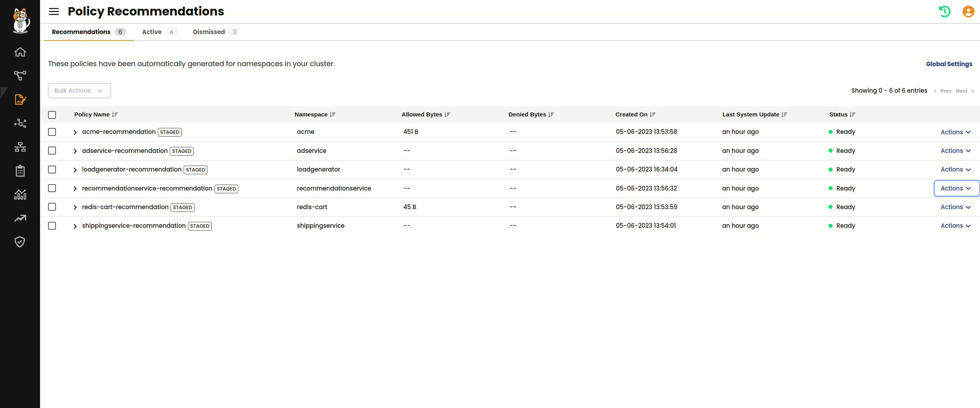The image size is (980, 408).
Task: Open Actions menu for shippingservice row
Action: click(955, 226)
